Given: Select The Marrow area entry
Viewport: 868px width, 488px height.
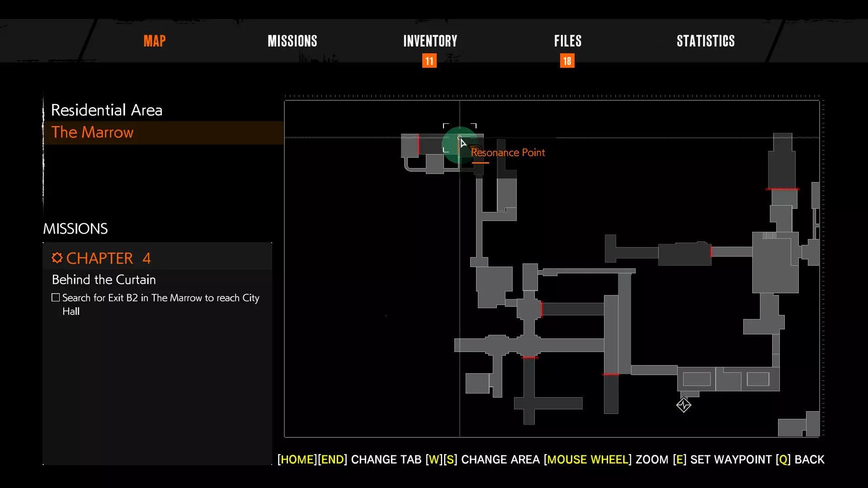Looking at the screenshot, I should pyautogui.click(x=92, y=132).
